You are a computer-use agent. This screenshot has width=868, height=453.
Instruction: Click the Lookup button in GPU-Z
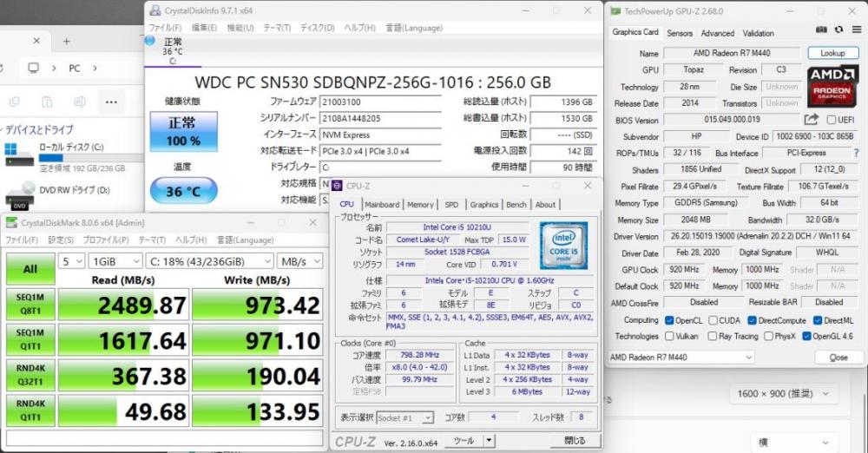(x=832, y=53)
